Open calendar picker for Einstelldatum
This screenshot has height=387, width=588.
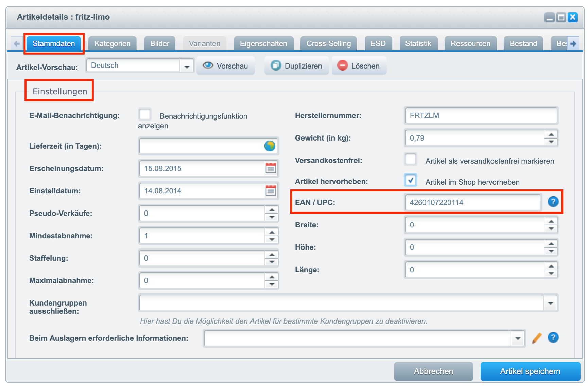pos(271,191)
